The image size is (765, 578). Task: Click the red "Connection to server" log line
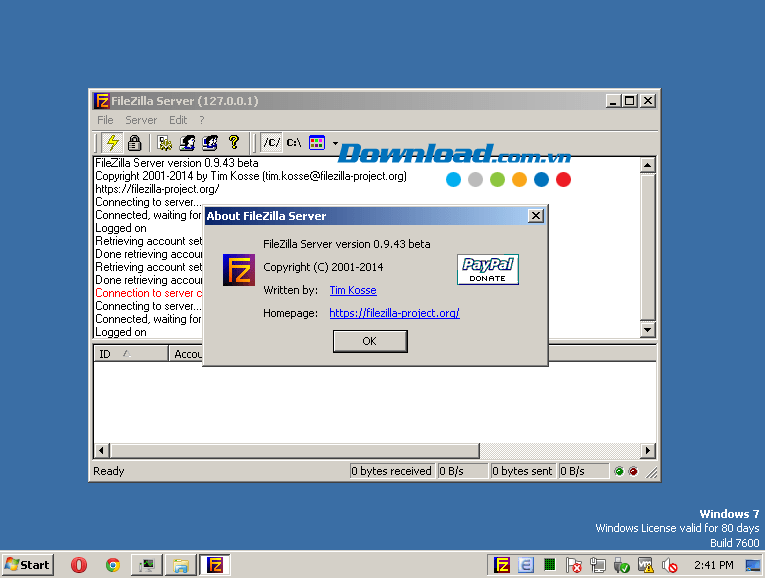(x=148, y=293)
